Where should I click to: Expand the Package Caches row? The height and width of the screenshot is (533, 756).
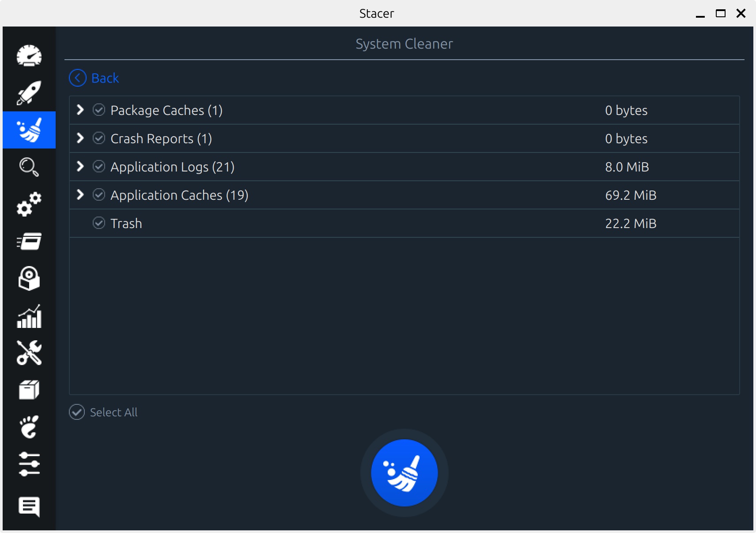pos(80,110)
